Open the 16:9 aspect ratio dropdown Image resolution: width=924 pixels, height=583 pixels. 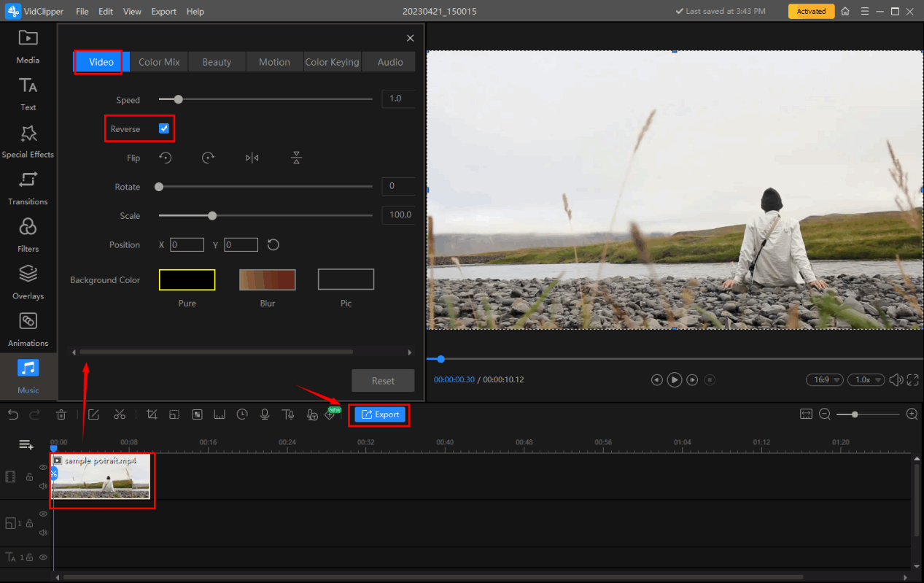coord(824,379)
